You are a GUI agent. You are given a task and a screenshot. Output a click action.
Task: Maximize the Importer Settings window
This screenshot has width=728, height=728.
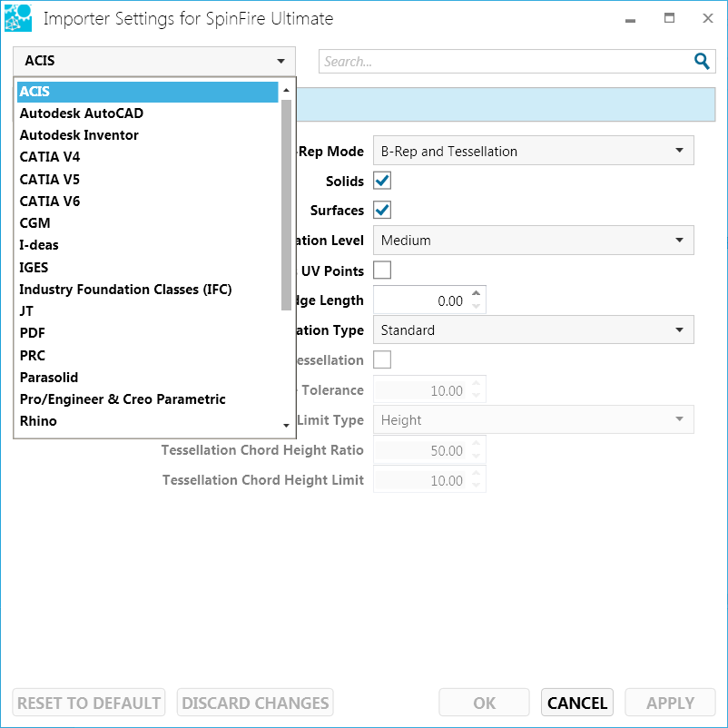pos(669,18)
